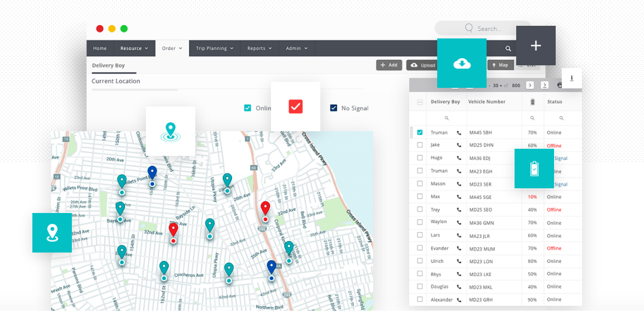Tick the checkbox for Max row

coord(420,197)
